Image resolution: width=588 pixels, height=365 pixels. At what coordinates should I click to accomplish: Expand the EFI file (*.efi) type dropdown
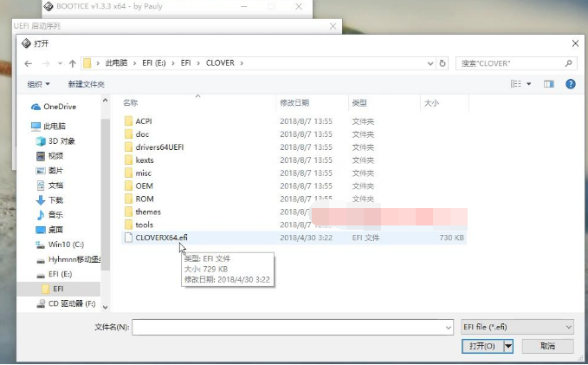coord(517,327)
